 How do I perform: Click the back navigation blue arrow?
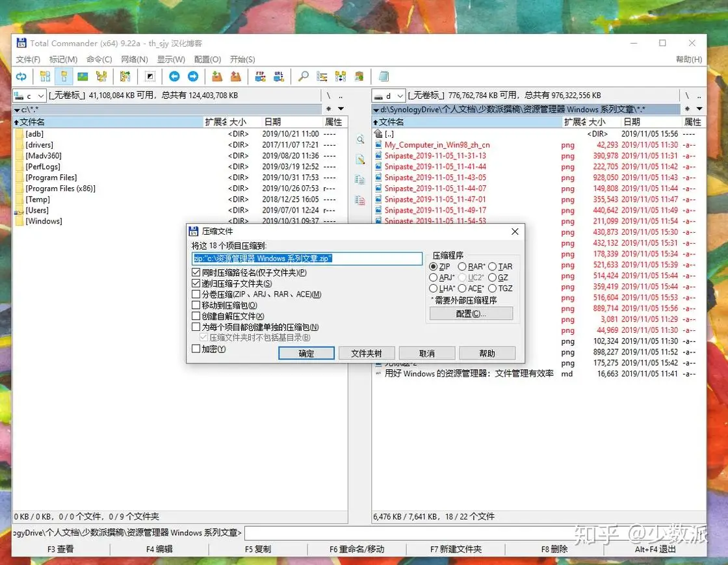[174, 76]
